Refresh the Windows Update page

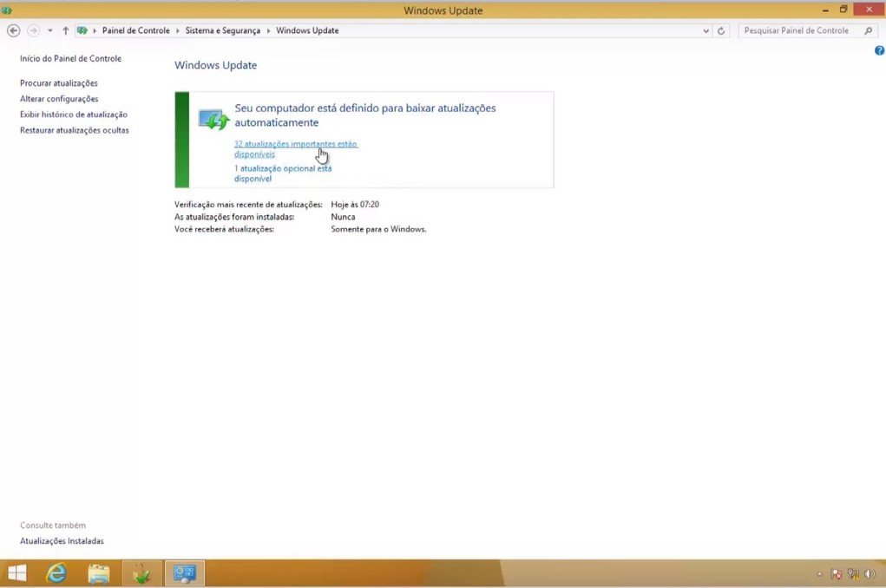(721, 31)
